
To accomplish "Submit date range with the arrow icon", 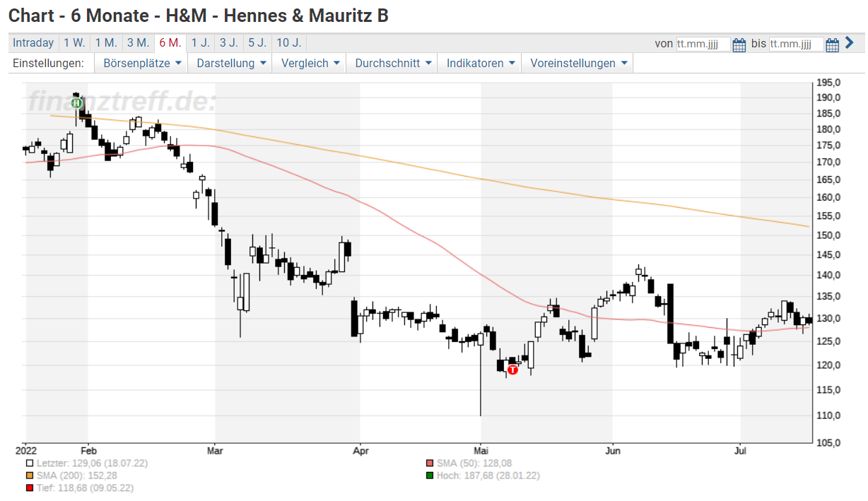I will pyautogui.click(x=849, y=44).
